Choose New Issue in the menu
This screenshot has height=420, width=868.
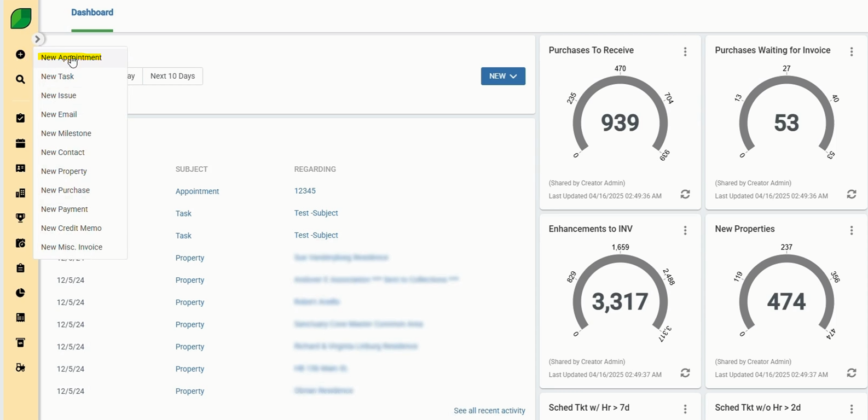80,96
